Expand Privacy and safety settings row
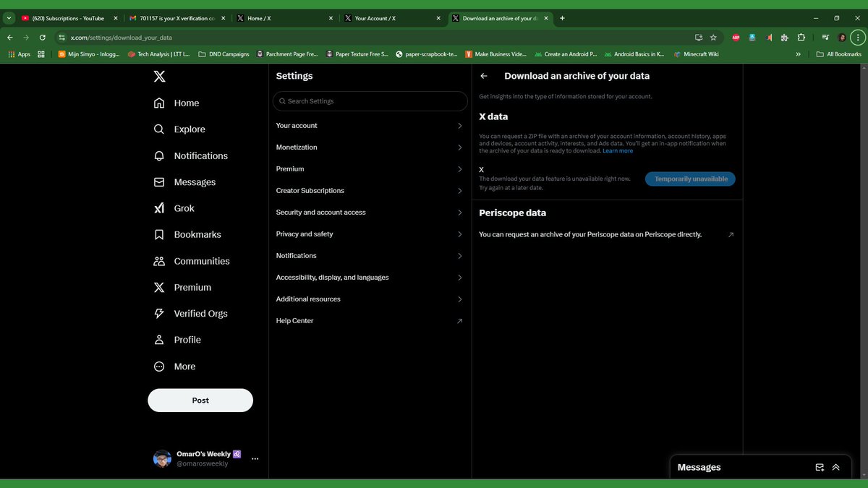The height and width of the screenshot is (488, 868). (370, 234)
